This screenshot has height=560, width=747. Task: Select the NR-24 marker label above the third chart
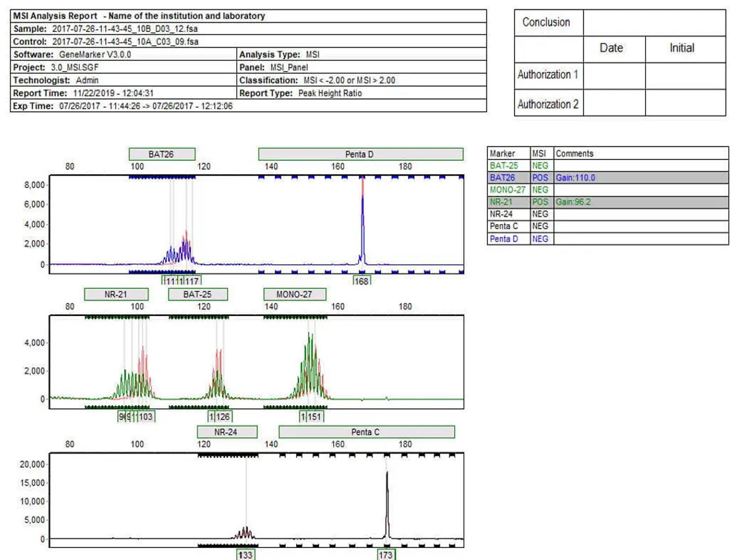[226, 432]
